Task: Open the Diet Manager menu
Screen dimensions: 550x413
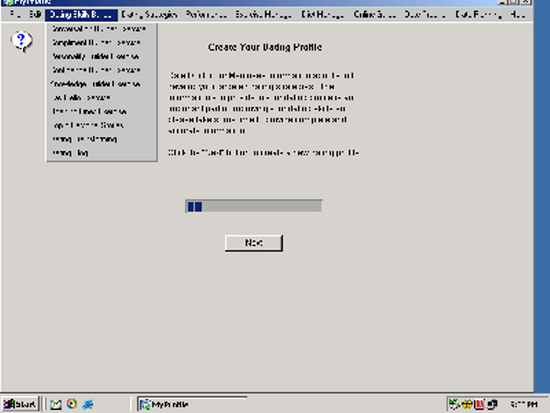Action: [x=322, y=15]
